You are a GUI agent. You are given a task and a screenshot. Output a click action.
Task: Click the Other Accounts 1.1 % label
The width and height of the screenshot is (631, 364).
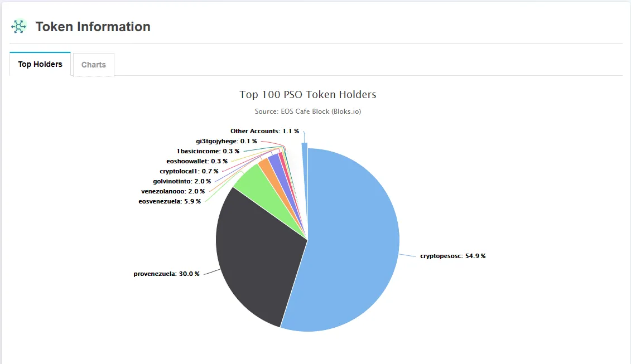[264, 131]
